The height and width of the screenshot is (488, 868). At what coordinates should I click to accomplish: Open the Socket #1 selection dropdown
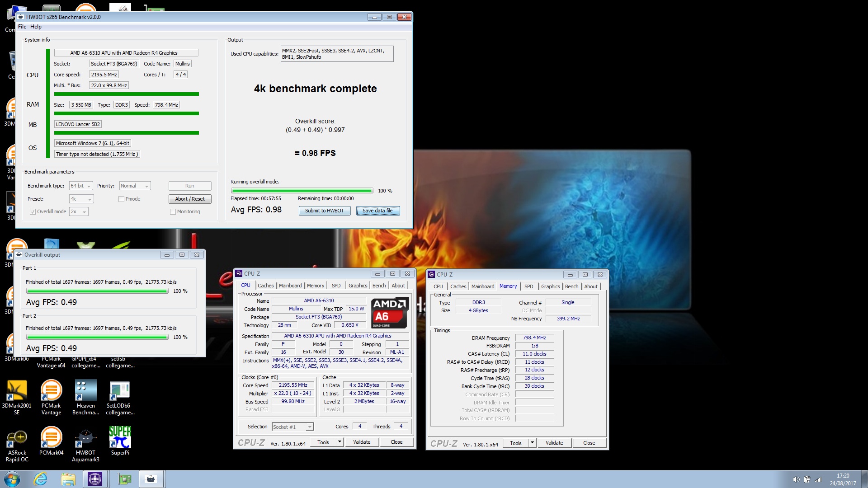(x=293, y=427)
